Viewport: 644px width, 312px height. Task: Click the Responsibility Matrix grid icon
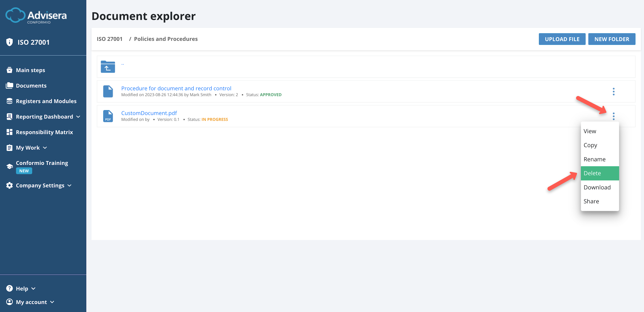click(x=9, y=132)
